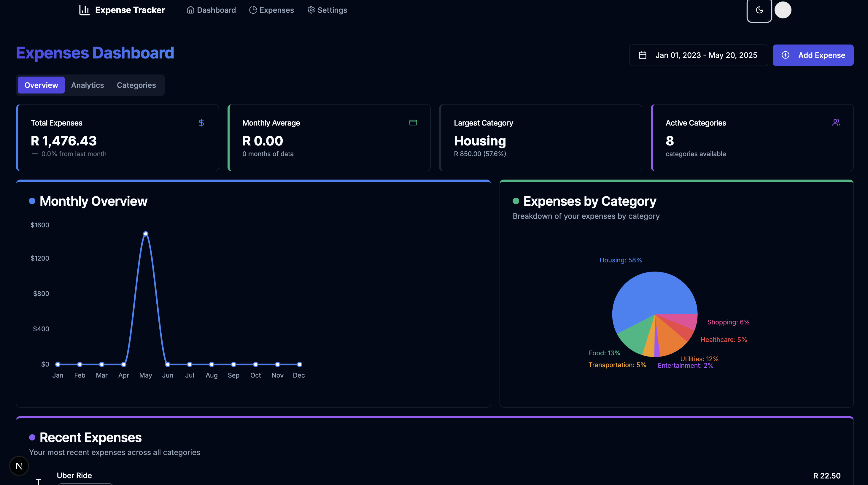Click the N badge at bottom left
Image resolution: width=868 pixels, height=485 pixels.
pyautogui.click(x=19, y=466)
